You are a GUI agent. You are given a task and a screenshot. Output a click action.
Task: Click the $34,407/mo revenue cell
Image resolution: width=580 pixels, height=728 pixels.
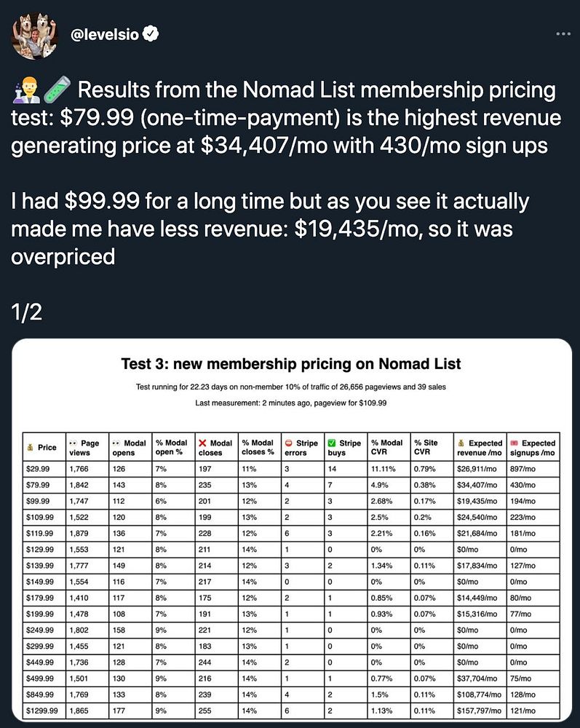coord(480,485)
